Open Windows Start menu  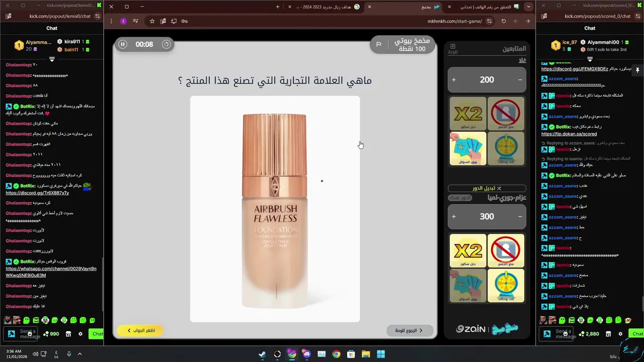(x=381, y=354)
